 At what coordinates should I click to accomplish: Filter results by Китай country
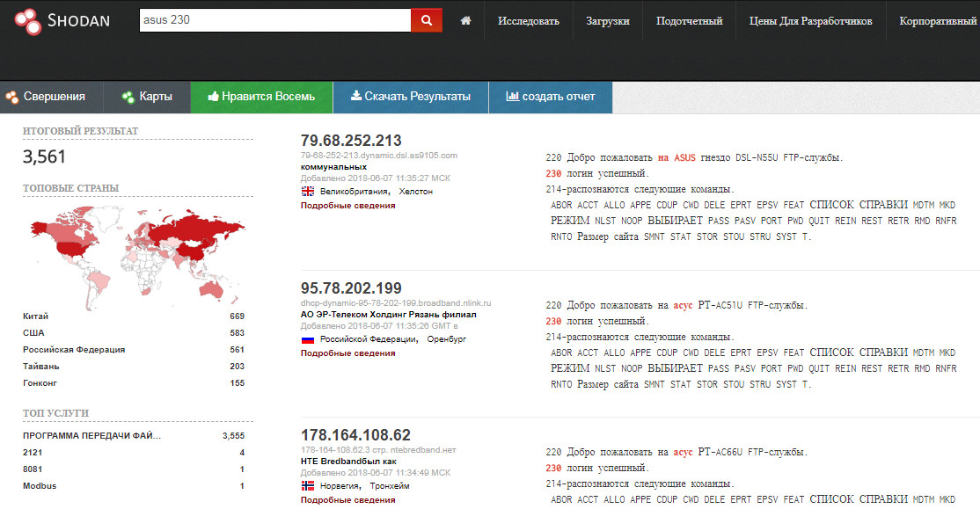36,316
